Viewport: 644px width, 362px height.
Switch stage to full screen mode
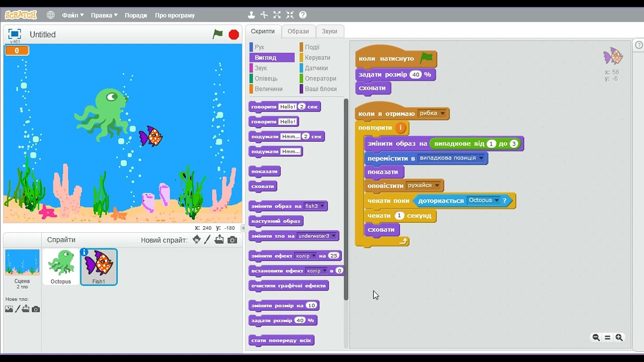(x=14, y=34)
